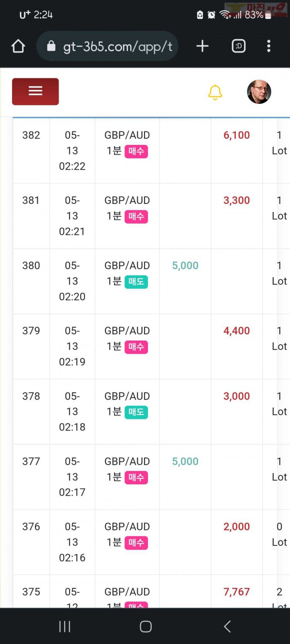Viewport: 290px width, 644px height.
Task: Open the browser three-dot menu
Action: click(269, 46)
